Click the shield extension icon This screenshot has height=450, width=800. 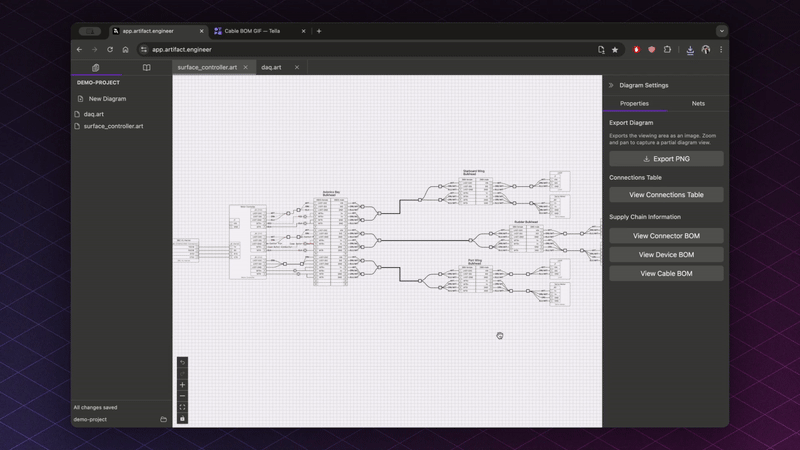652,49
